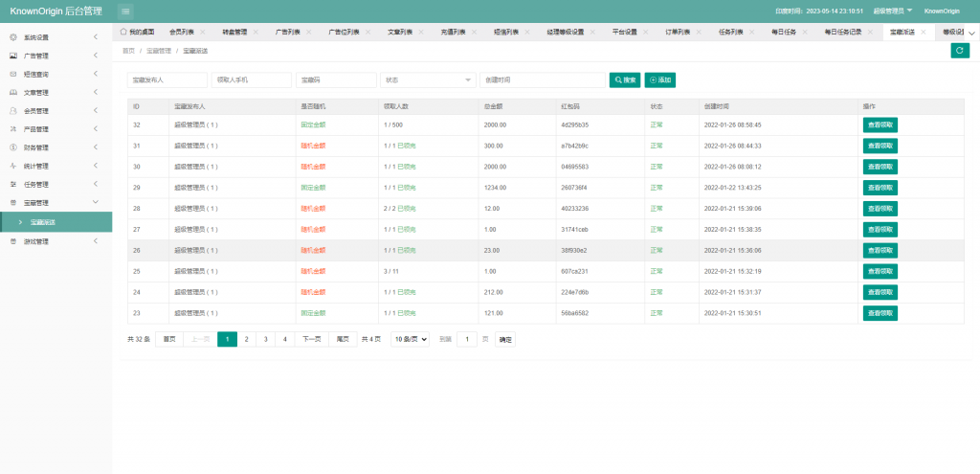Image resolution: width=980 pixels, height=474 pixels.
Task: Click the 宝藏发布人 search input field
Action: click(x=167, y=80)
